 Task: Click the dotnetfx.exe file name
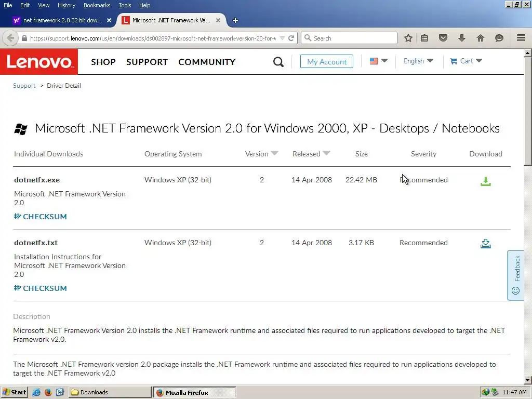pos(37,180)
